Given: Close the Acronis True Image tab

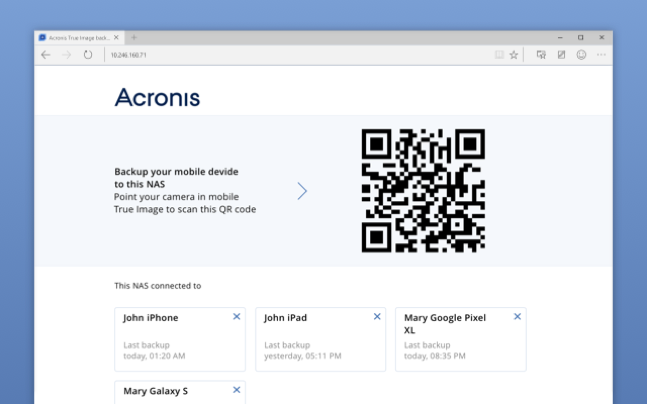Looking at the screenshot, I should click(x=116, y=38).
